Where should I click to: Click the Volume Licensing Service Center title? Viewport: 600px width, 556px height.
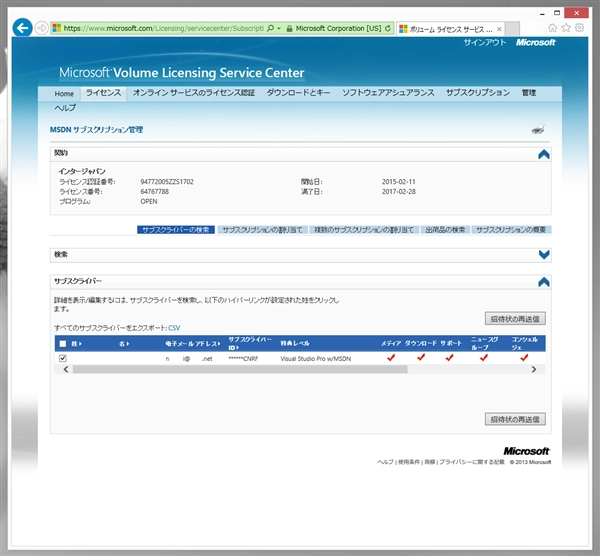tap(182, 73)
